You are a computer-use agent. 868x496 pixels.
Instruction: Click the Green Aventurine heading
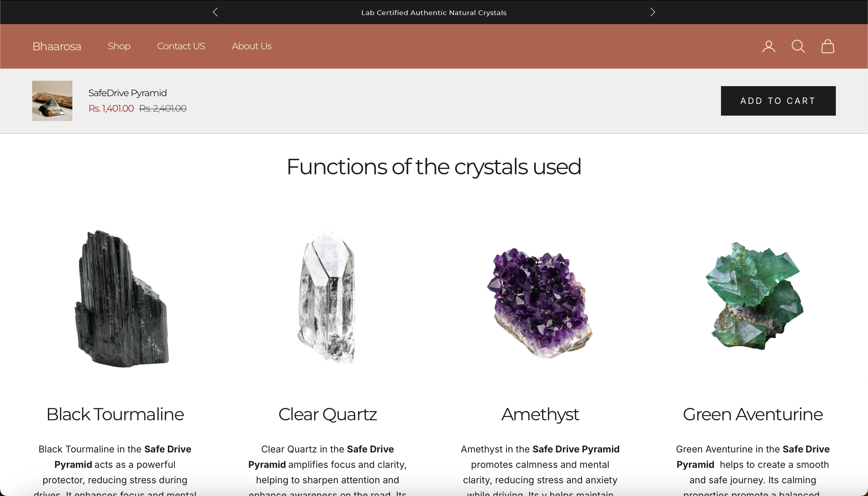click(752, 414)
